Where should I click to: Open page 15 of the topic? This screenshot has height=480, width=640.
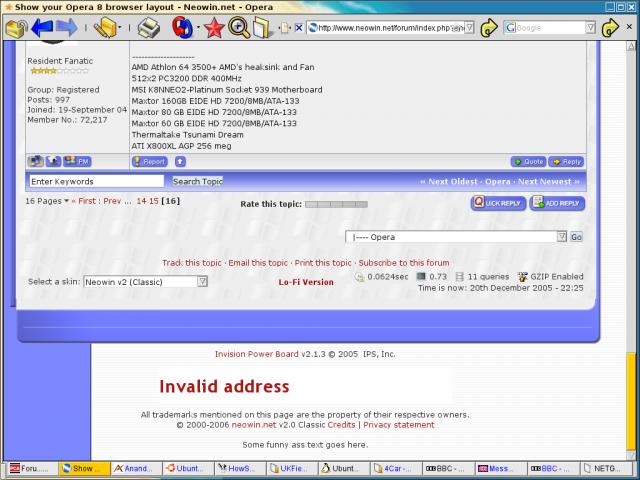click(153, 201)
